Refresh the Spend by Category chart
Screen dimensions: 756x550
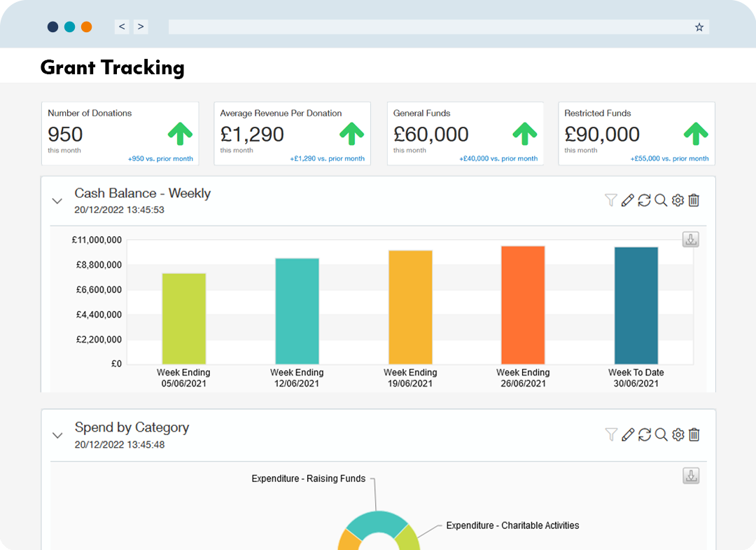pyautogui.click(x=644, y=434)
